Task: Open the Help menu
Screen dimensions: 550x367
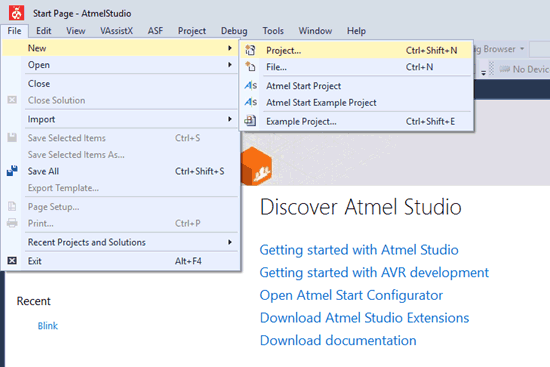Action: (x=356, y=31)
